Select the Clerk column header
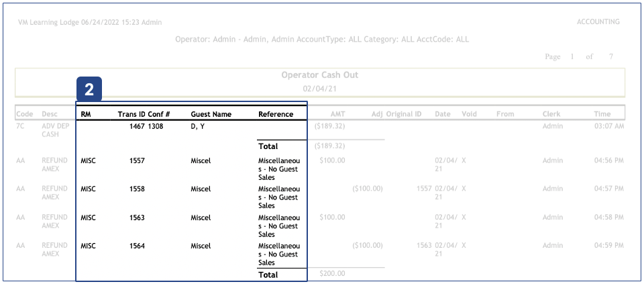The height and width of the screenshot is (284, 644). coord(551,114)
